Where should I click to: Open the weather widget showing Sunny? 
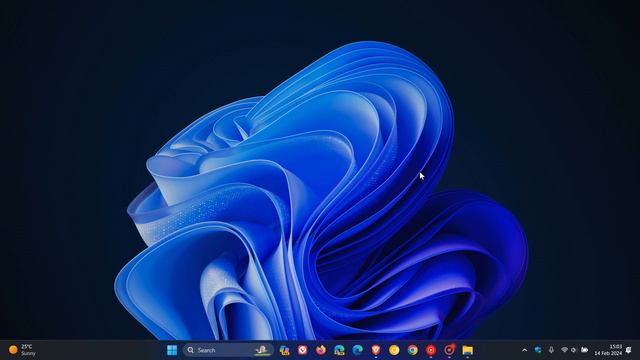[22, 350]
